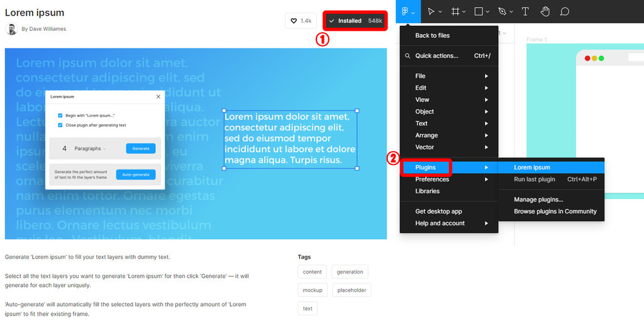This screenshot has width=644, height=325.
Task: Click the paragraph count field showing 4
Action: [65, 149]
